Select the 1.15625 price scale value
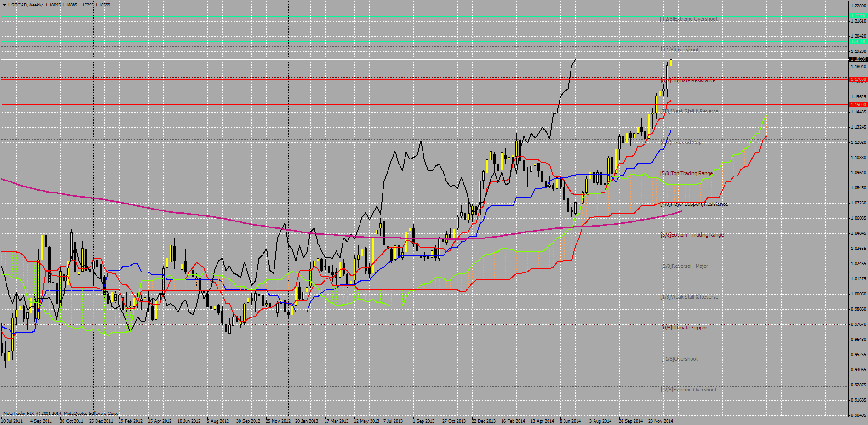The height and width of the screenshot is (425, 868). [x=858, y=97]
